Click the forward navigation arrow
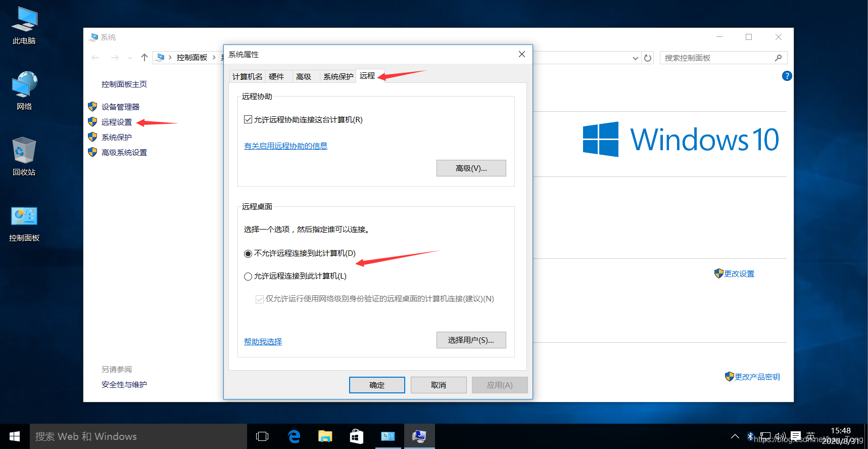The image size is (868, 449). pyautogui.click(x=115, y=58)
